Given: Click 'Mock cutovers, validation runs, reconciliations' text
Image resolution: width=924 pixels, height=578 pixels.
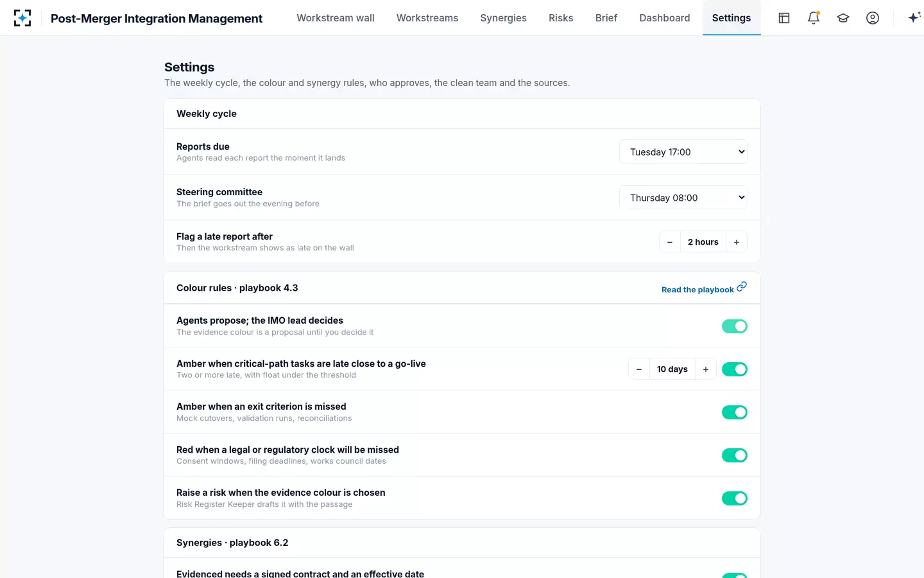Looking at the screenshot, I should [264, 418].
